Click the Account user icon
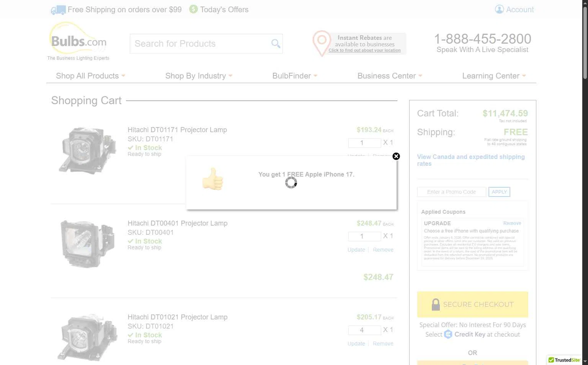The image size is (588, 365). click(499, 10)
